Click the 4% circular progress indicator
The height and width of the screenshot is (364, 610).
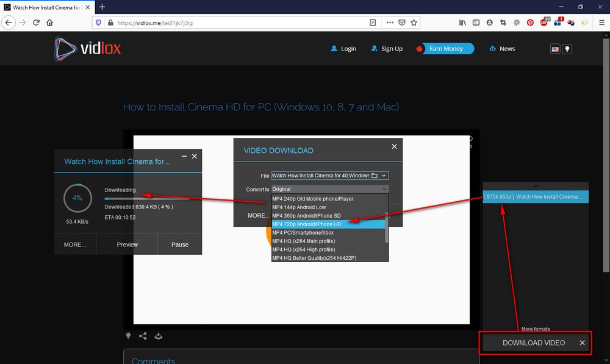[77, 198]
